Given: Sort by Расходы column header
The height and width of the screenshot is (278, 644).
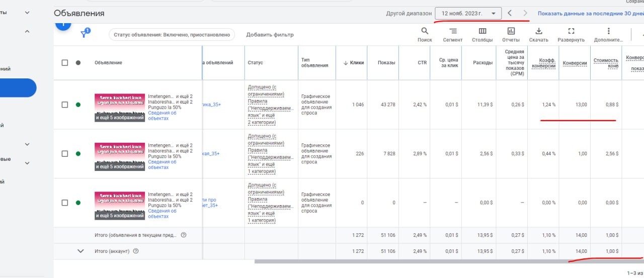Looking at the screenshot, I should [482, 63].
